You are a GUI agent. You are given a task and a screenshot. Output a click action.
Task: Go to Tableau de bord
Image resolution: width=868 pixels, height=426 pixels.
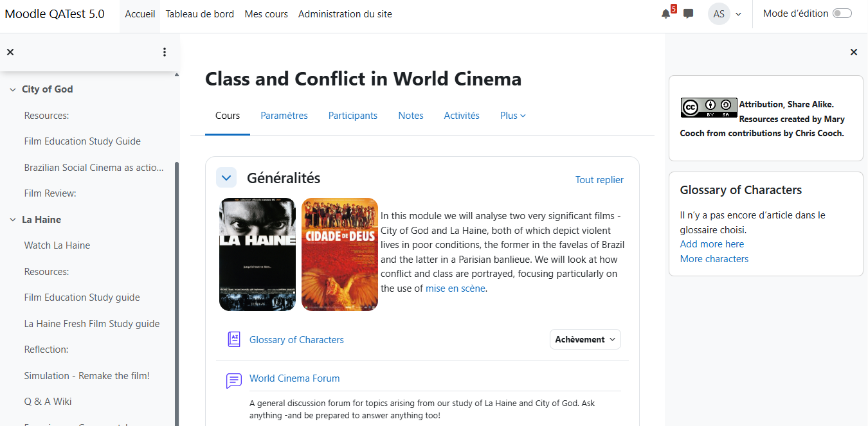click(200, 14)
